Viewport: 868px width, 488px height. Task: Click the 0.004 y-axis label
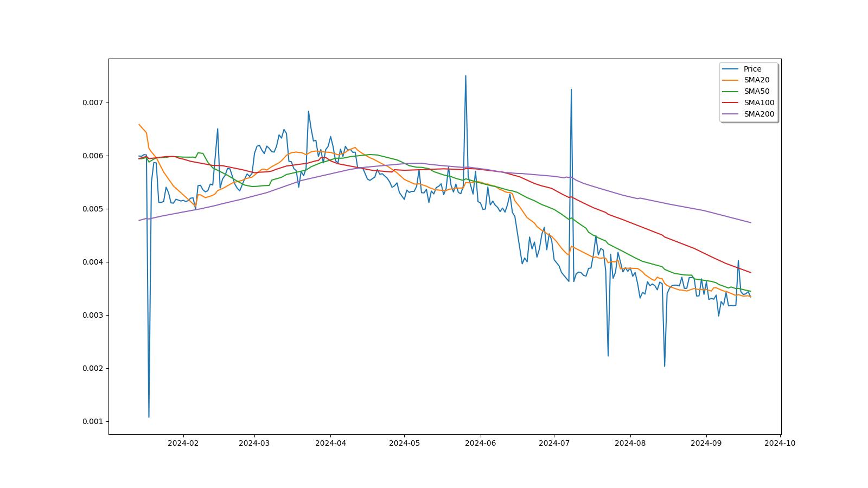93,262
